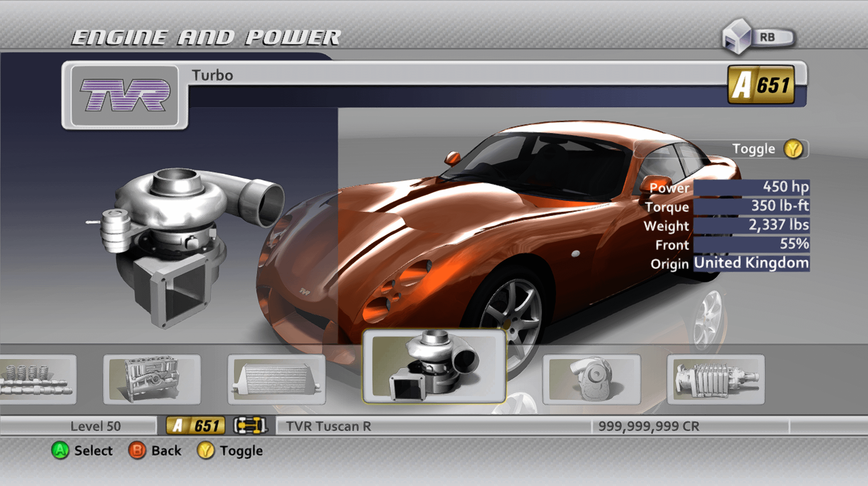Screen dimensions: 868x486
Task: Select the intercooler upgrade thumbnail
Action: [277, 379]
